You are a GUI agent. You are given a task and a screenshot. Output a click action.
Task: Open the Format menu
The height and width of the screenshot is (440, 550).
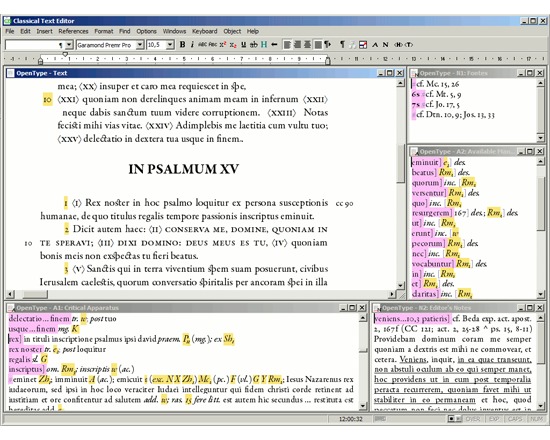click(x=104, y=31)
